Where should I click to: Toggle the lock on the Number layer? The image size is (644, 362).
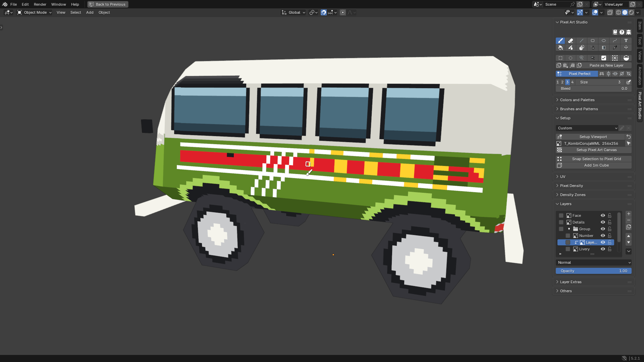610,236
